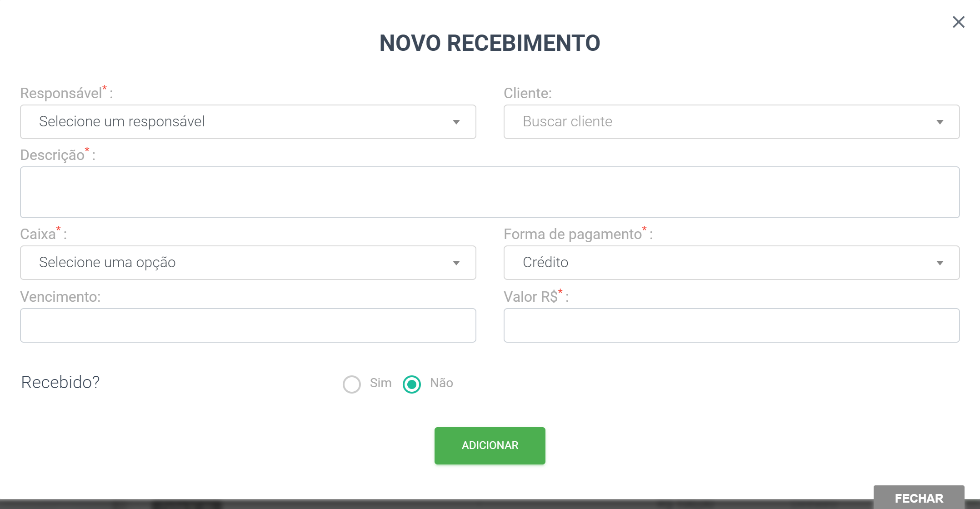Click the Caixa dropdown arrow icon

point(456,263)
